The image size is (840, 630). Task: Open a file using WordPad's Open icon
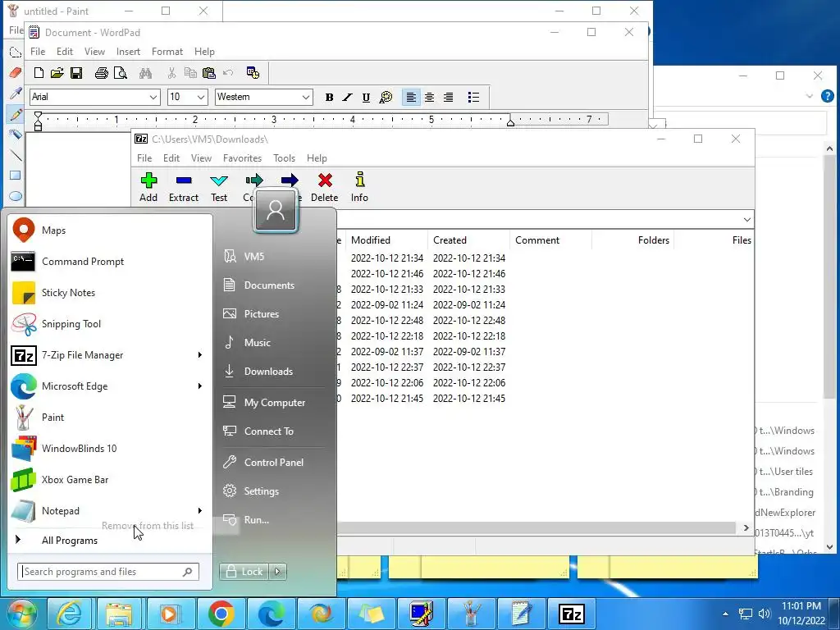tap(57, 73)
